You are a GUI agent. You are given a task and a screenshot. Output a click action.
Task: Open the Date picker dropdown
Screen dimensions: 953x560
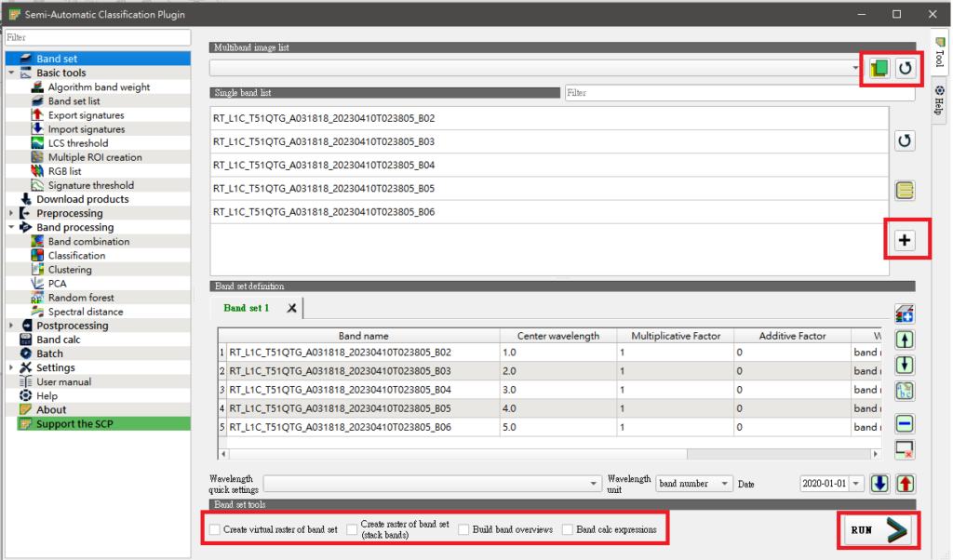coord(856,484)
